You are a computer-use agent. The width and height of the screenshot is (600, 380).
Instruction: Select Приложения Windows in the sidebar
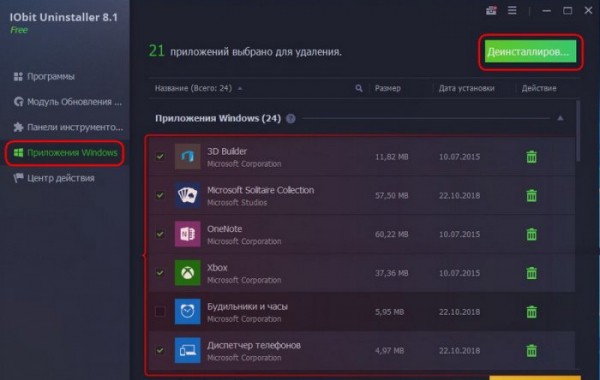(65, 153)
